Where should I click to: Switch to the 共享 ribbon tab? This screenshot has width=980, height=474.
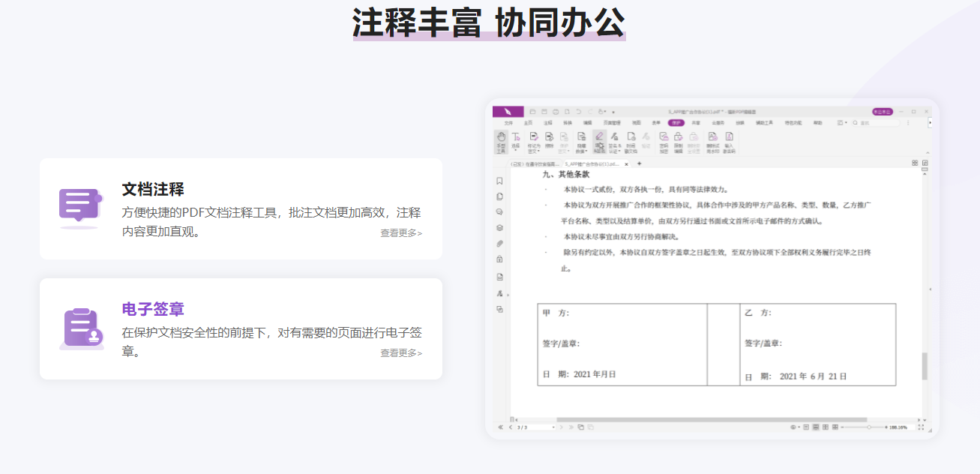click(x=694, y=122)
